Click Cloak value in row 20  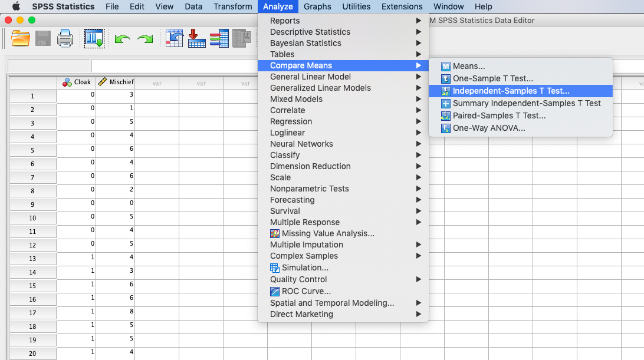[x=77, y=352]
